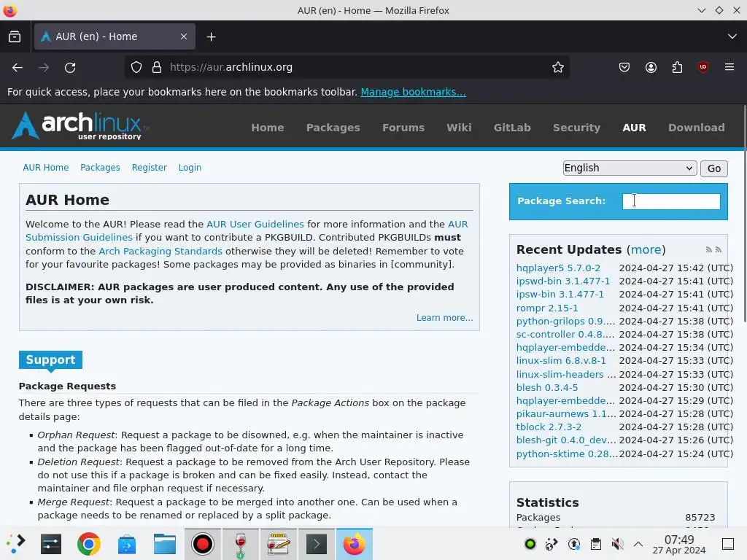Open the GitLab navigation item
747x560 pixels.
click(512, 128)
